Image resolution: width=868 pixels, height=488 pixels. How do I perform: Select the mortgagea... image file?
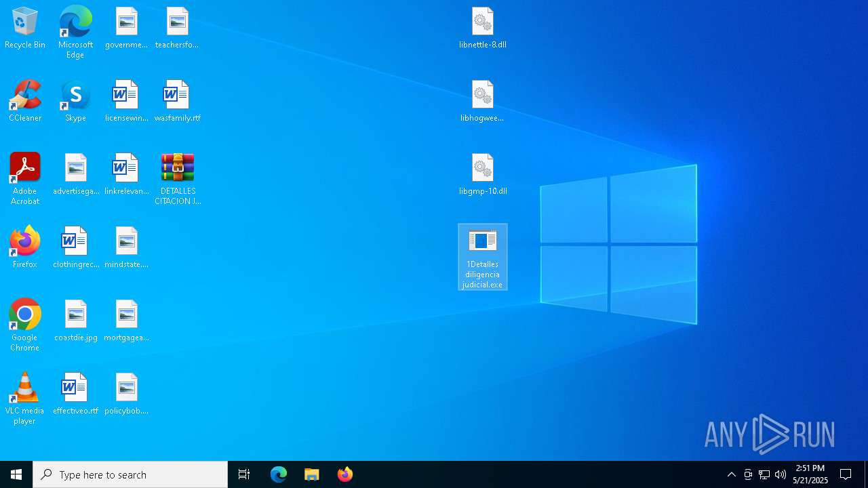[126, 321]
